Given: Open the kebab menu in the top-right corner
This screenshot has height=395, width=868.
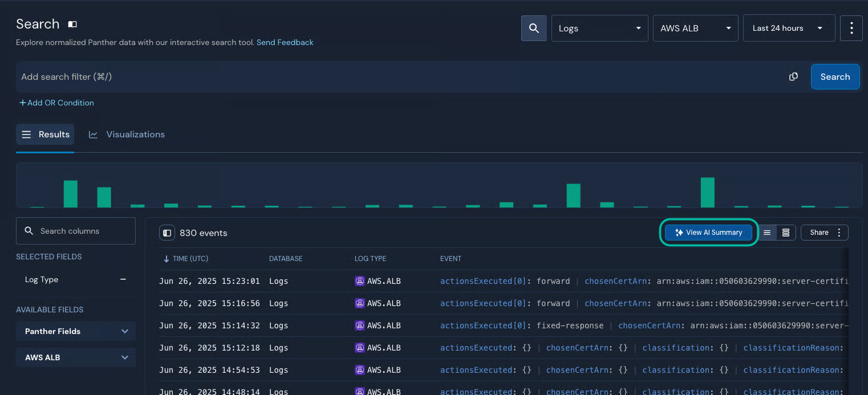Looking at the screenshot, I should pyautogui.click(x=851, y=27).
